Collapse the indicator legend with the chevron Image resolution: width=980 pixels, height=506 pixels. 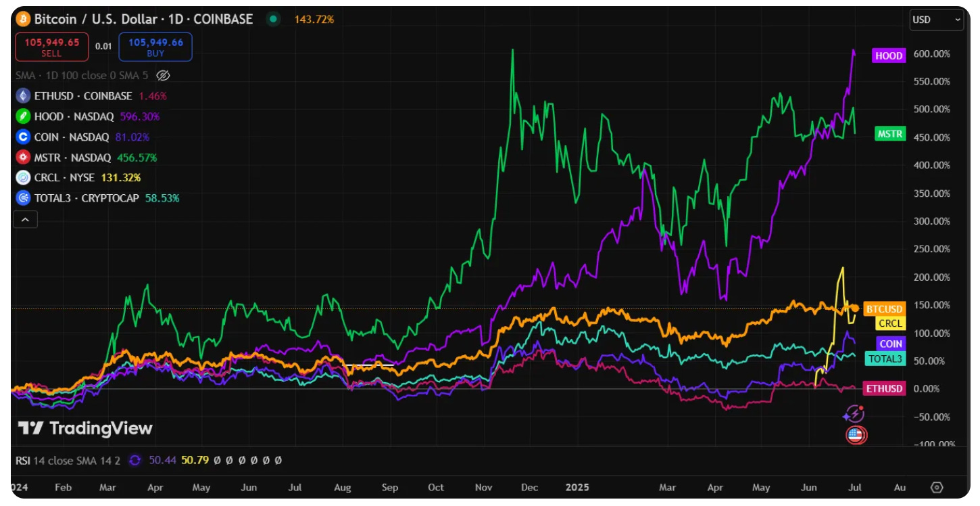coord(26,219)
